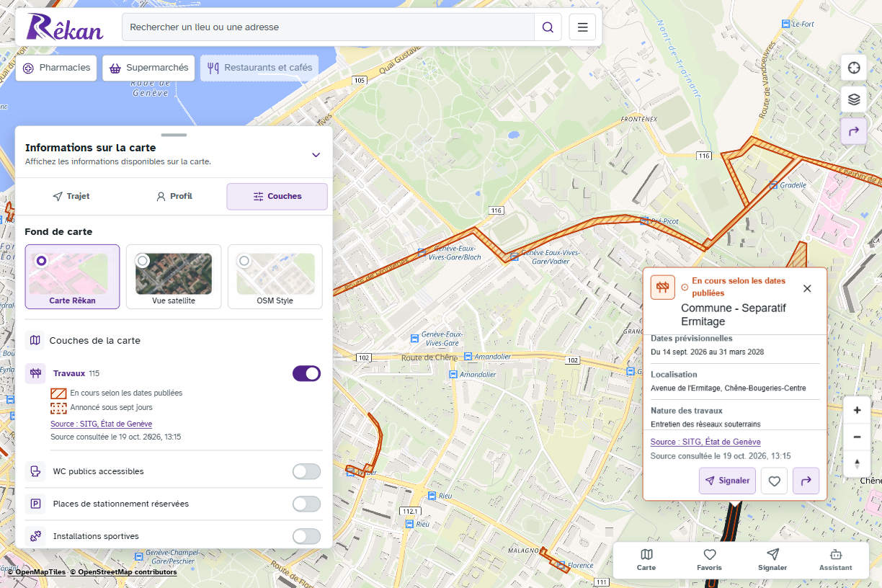This screenshot has width=882, height=588.
Task: Center map on my location
Action: tap(854, 68)
